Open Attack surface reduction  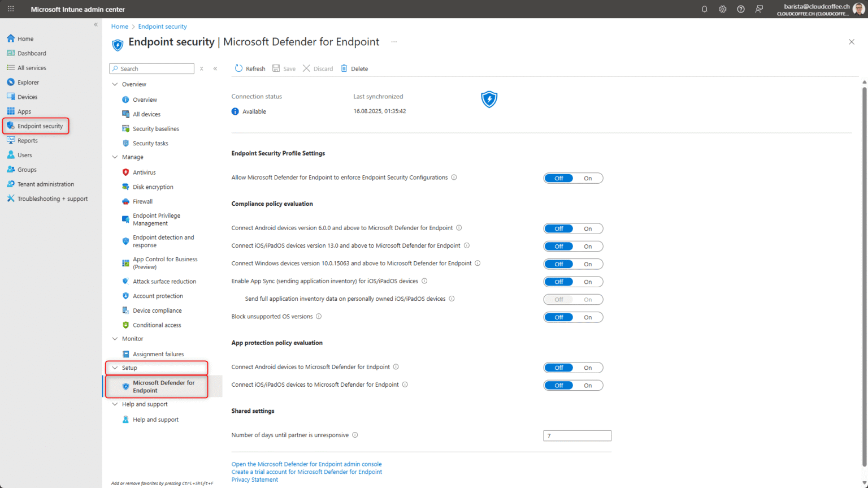point(164,281)
